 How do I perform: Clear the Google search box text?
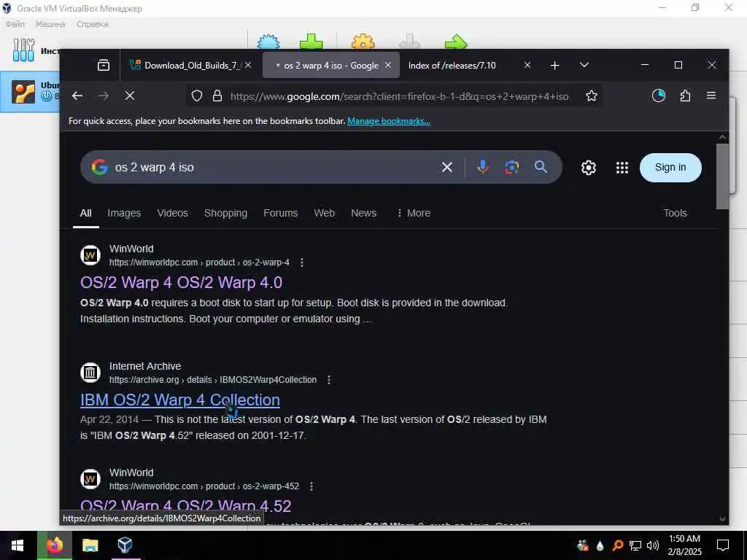(447, 167)
